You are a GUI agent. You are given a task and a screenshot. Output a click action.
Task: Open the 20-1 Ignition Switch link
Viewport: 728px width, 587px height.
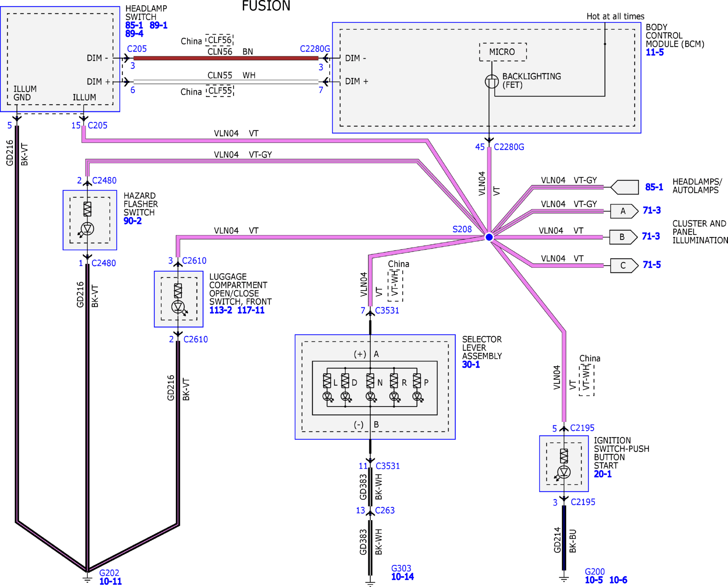[x=603, y=474]
